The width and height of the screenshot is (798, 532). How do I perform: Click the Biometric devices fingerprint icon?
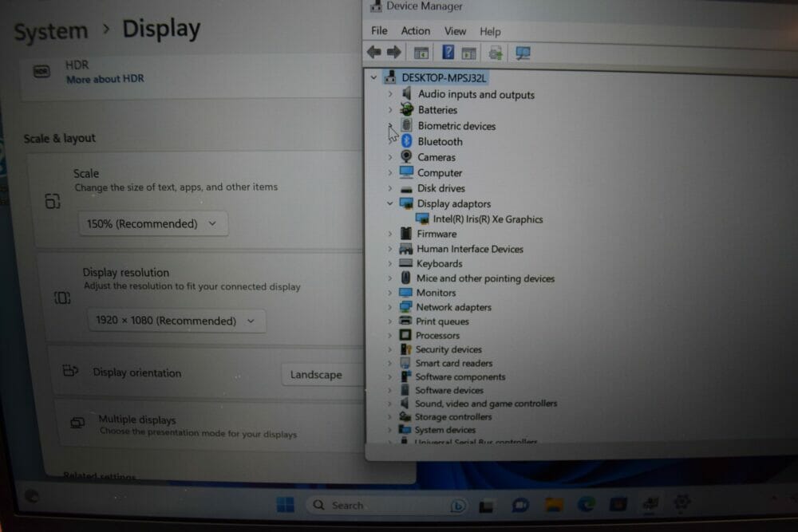click(407, 125)
